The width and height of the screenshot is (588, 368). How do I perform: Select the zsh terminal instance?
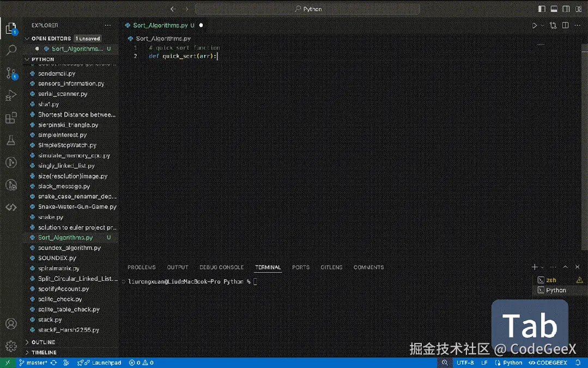(560, 280)
